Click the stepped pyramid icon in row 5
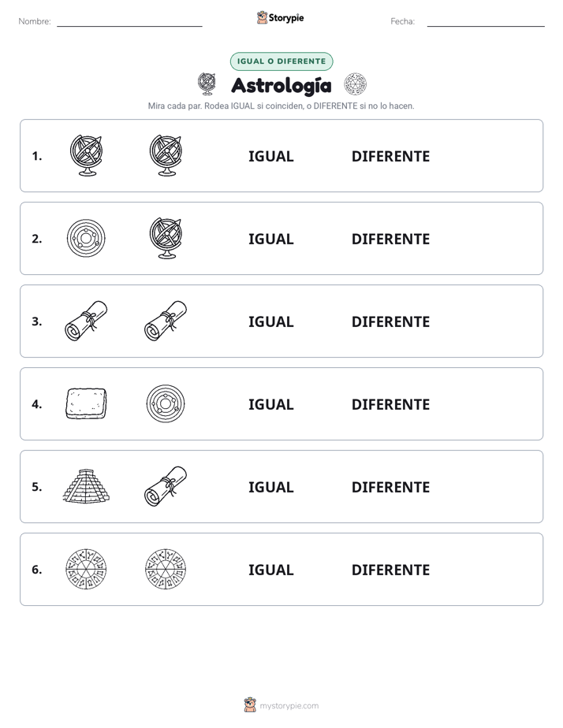 [87, 486]
